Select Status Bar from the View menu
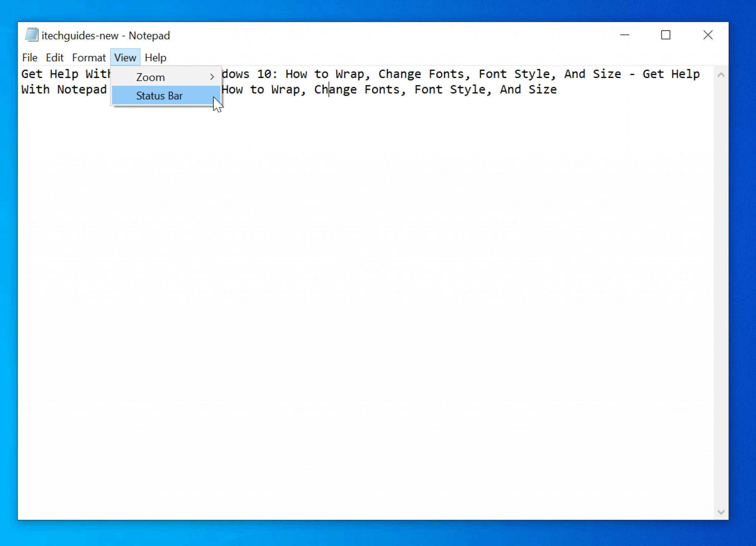Image resolution: width=756 pixels, height=546 pixels. [x=159, y=96]
